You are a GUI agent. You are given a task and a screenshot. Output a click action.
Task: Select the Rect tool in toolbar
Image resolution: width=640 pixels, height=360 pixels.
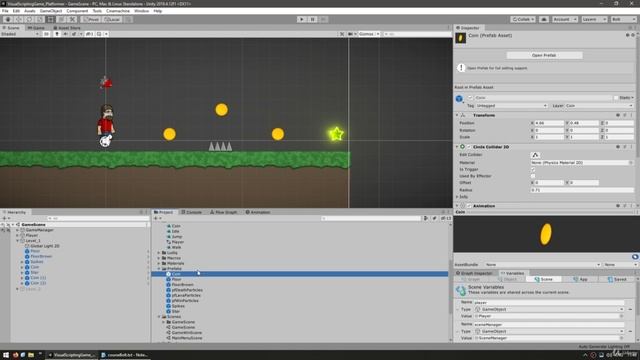point(51,19)
